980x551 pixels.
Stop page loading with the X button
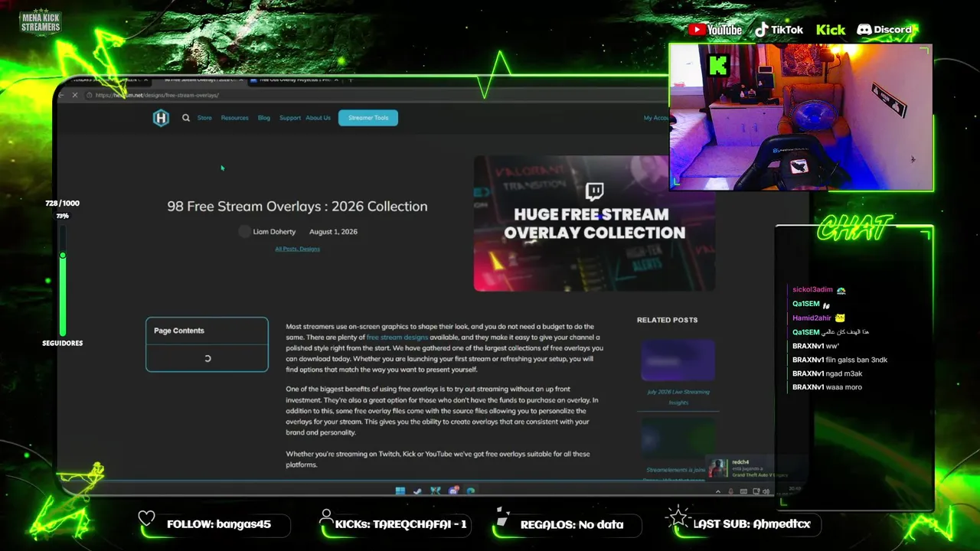click(74, 95)
